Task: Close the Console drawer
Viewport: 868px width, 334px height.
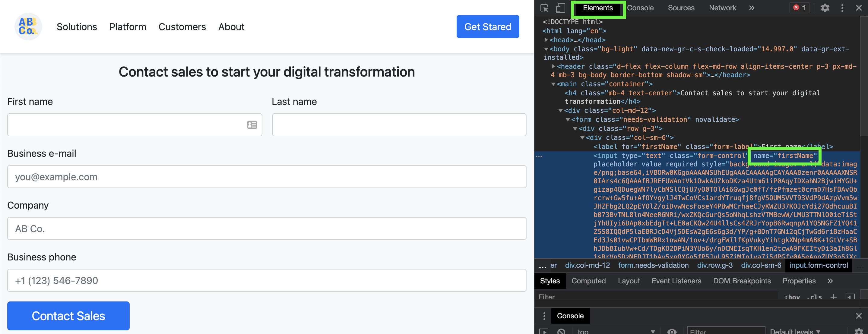Action: point(859,316)
